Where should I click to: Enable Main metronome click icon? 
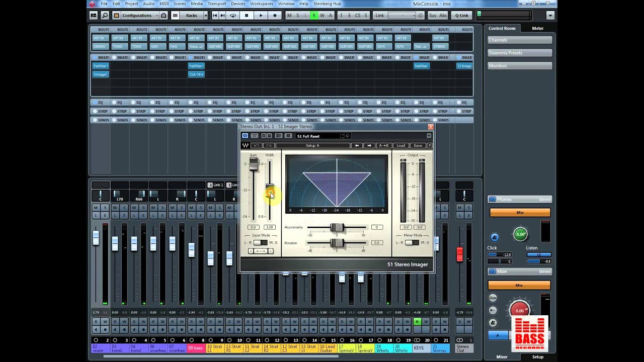pyautogui.click(x=493, y=322)
